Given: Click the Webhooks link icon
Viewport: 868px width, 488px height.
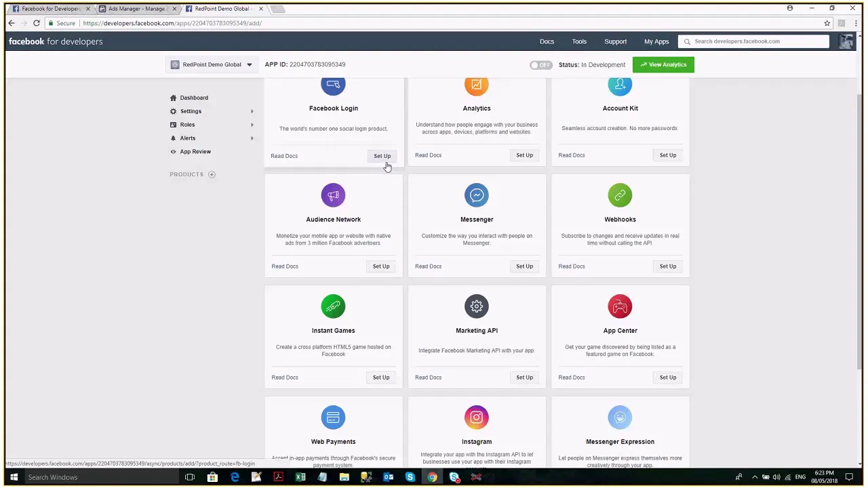Looking at the screenshot, I should coord(620,195).
